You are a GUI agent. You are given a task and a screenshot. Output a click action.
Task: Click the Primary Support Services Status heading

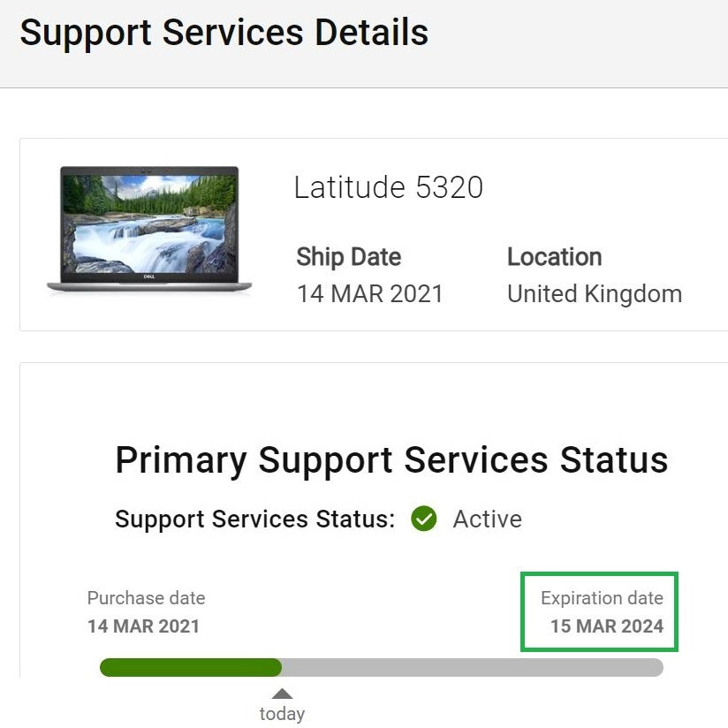pyautogui.click(x=391, y=460)
